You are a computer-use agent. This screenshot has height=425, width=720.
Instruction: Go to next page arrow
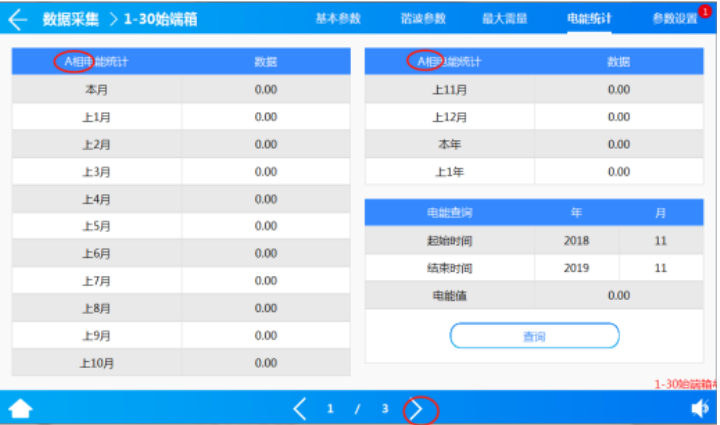point(418,408)
